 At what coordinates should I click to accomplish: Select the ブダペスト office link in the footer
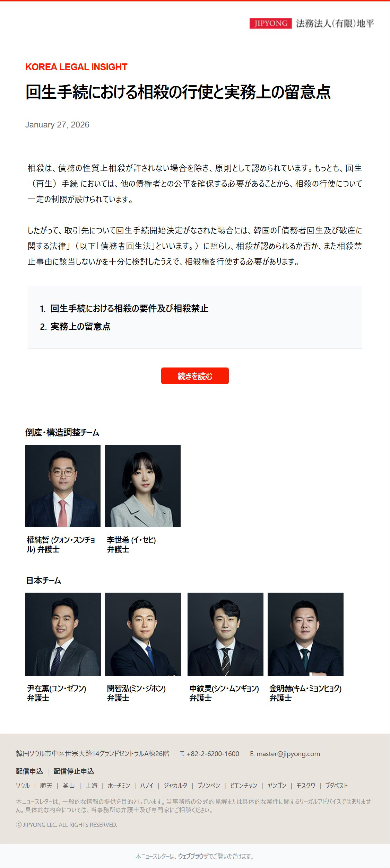(336, 786)
